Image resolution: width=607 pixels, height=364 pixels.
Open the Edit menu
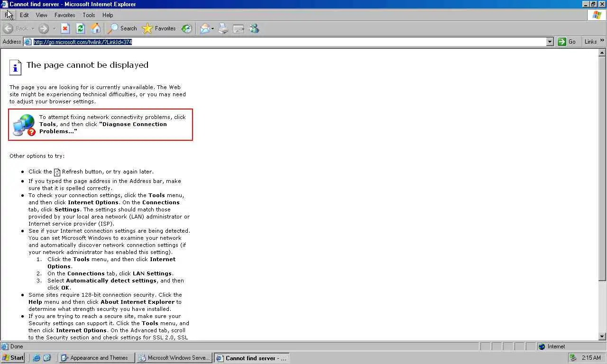click(24, 15)
